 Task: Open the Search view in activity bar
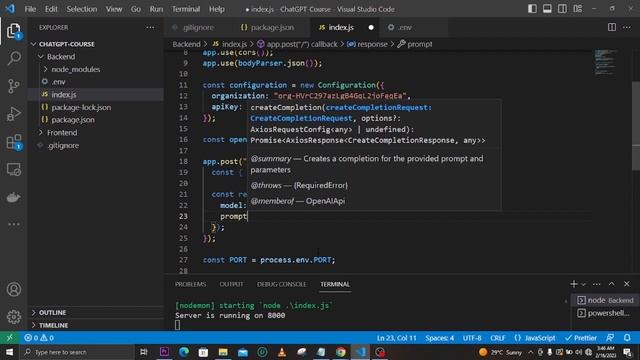tap(13, 58)
